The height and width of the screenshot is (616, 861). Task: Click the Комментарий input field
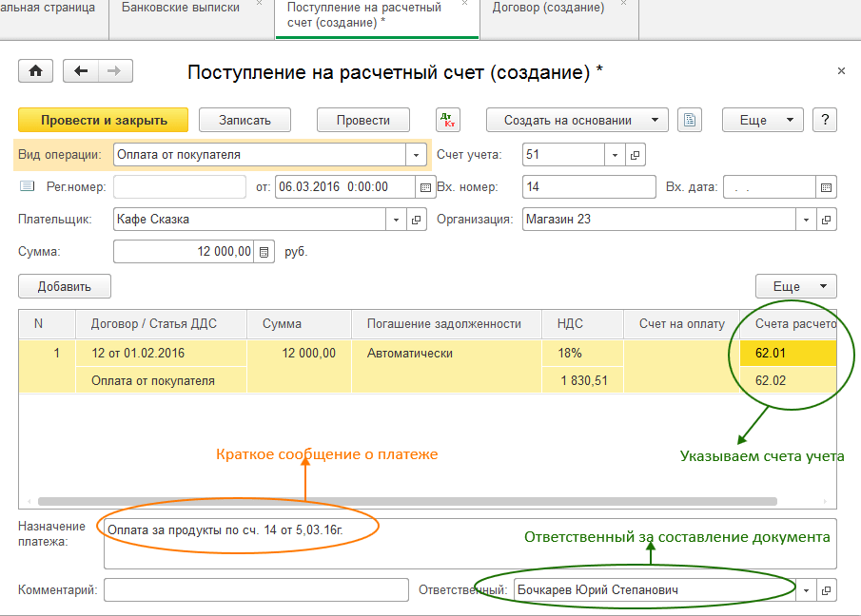pos(257,590)
